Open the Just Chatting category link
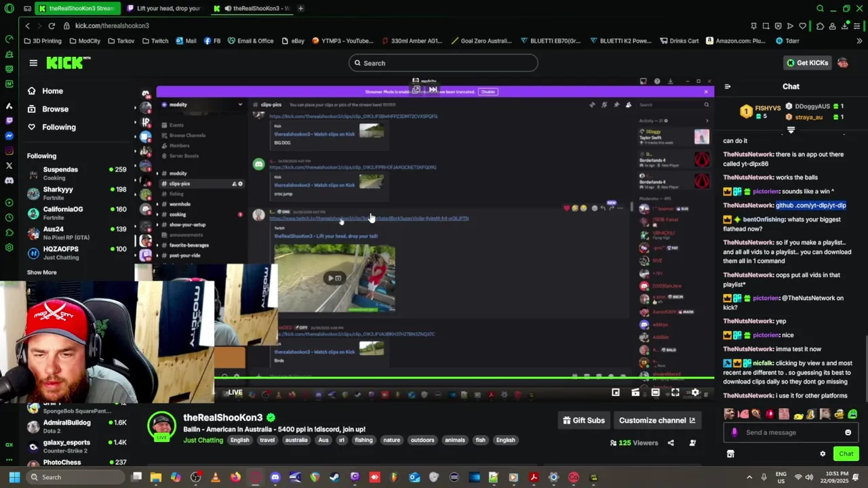The width and height of the screenshot is (868, 488). coord(203,441)
